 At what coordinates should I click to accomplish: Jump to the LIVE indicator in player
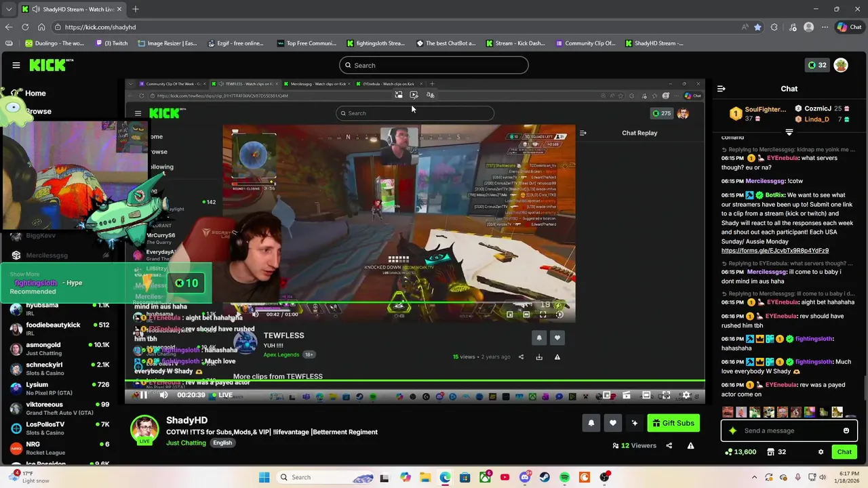coord(222,395)
